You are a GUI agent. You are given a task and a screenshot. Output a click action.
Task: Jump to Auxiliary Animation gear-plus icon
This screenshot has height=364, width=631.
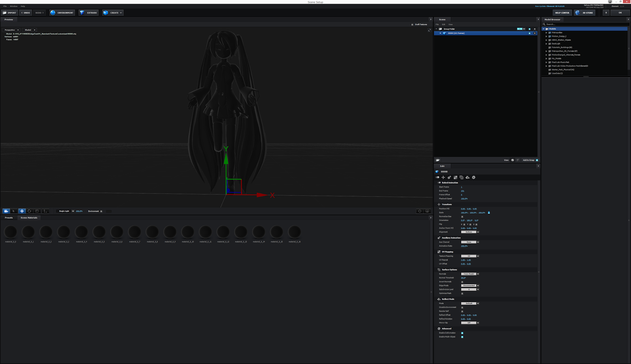449,177
